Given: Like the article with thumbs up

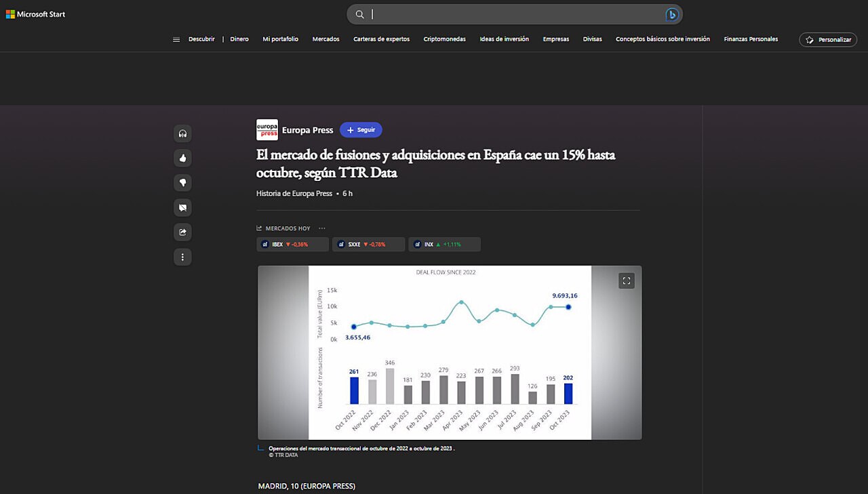Looking at the screenshot, I should click(182, 158).
